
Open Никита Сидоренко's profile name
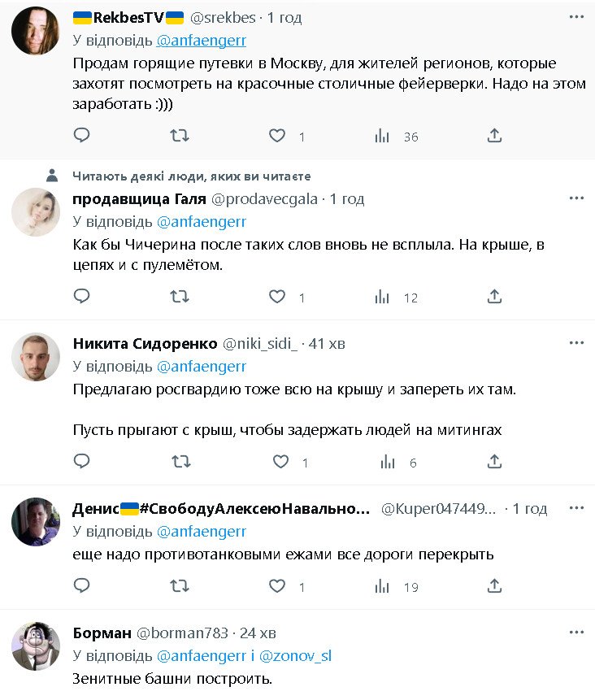point(145,344)
